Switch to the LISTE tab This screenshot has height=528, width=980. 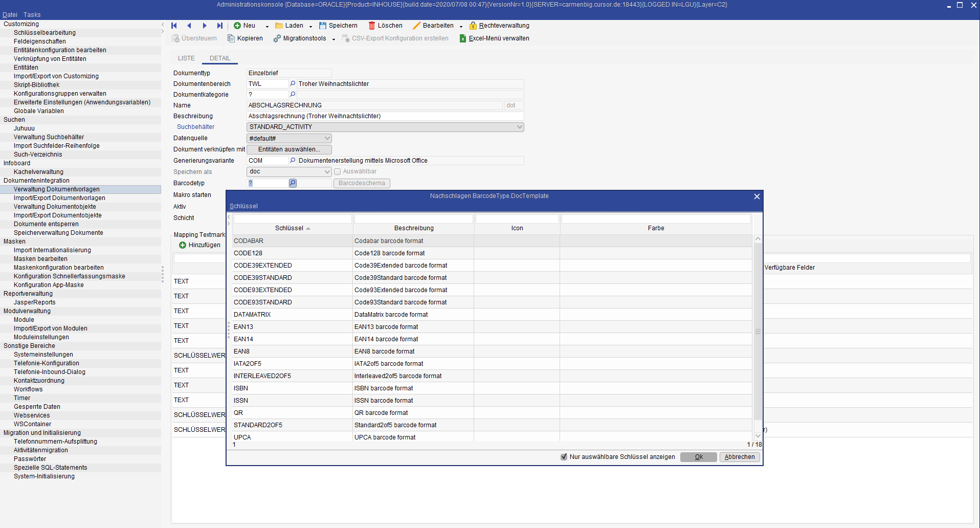[186, 58]
